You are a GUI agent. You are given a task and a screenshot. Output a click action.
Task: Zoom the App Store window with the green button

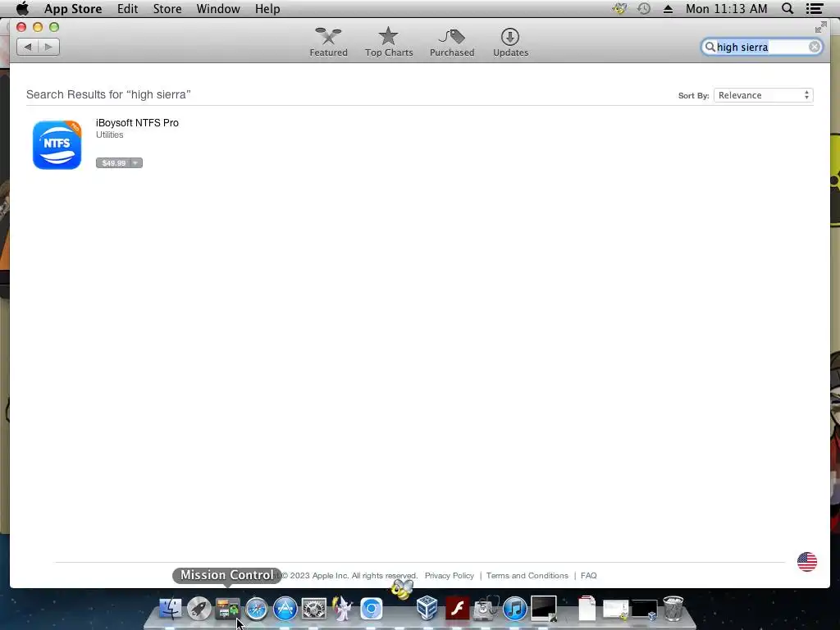54,27
